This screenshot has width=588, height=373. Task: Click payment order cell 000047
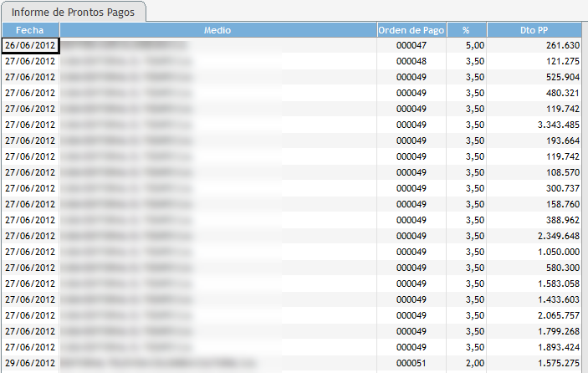411,45
